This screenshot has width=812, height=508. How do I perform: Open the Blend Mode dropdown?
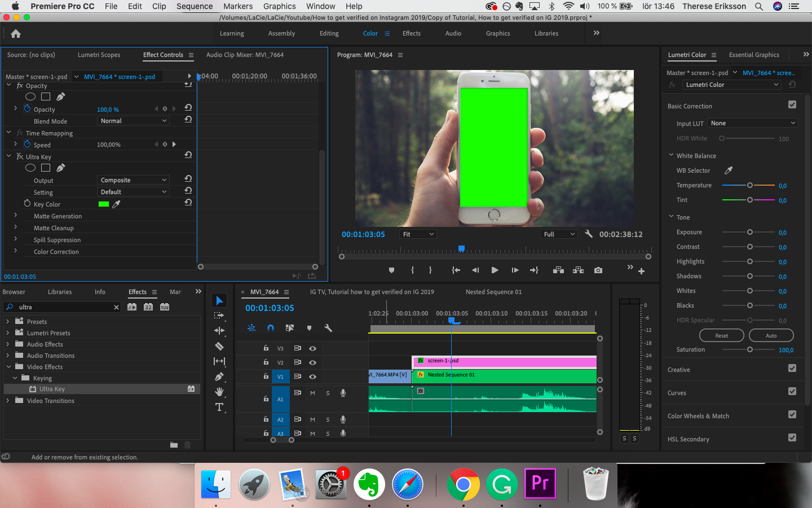133,121
